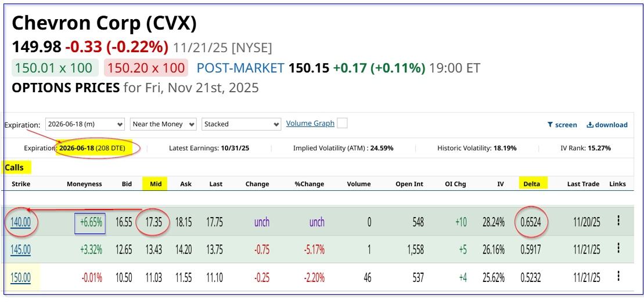This screenshot has height=304, width=644.
Task: Sort by the Last Trade column header
Action: (583, 184)
